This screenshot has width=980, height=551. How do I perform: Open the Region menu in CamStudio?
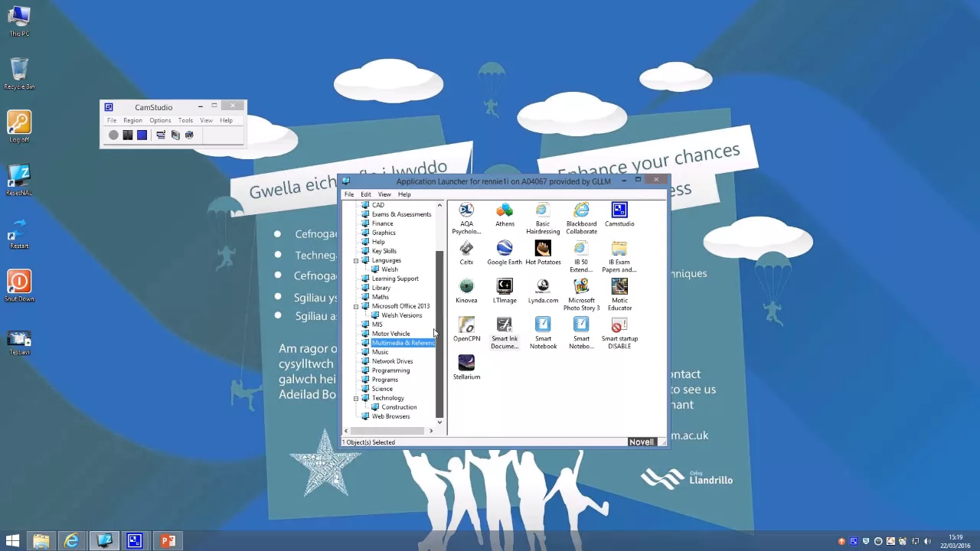[x=132, y=120]
